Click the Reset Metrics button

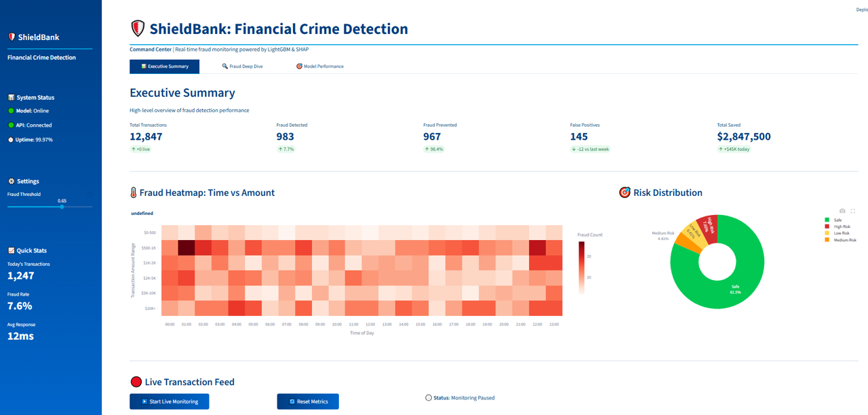pyautogui.click(x=308, y=401)
